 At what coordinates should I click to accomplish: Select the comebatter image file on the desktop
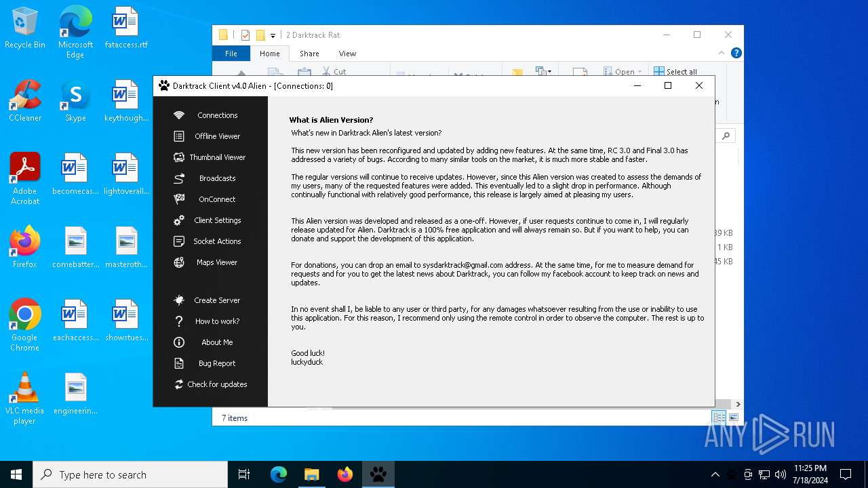click(x=75, y=247)
